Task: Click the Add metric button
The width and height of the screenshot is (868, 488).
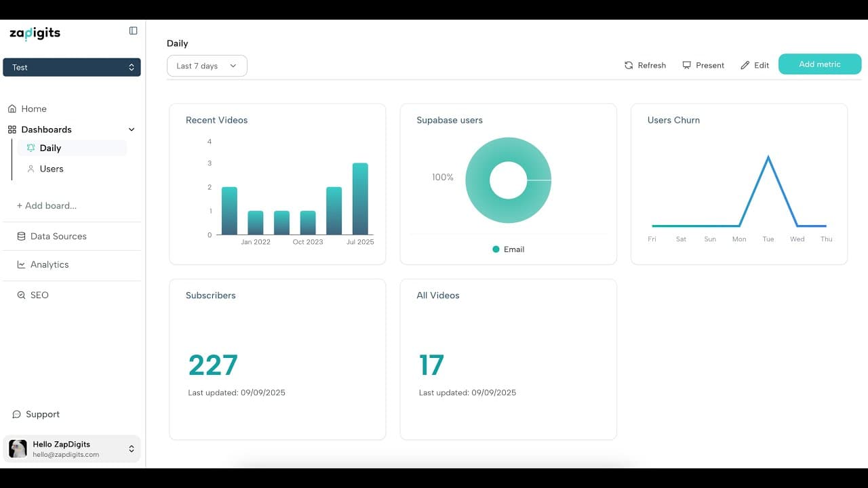Action: (819, 64)
